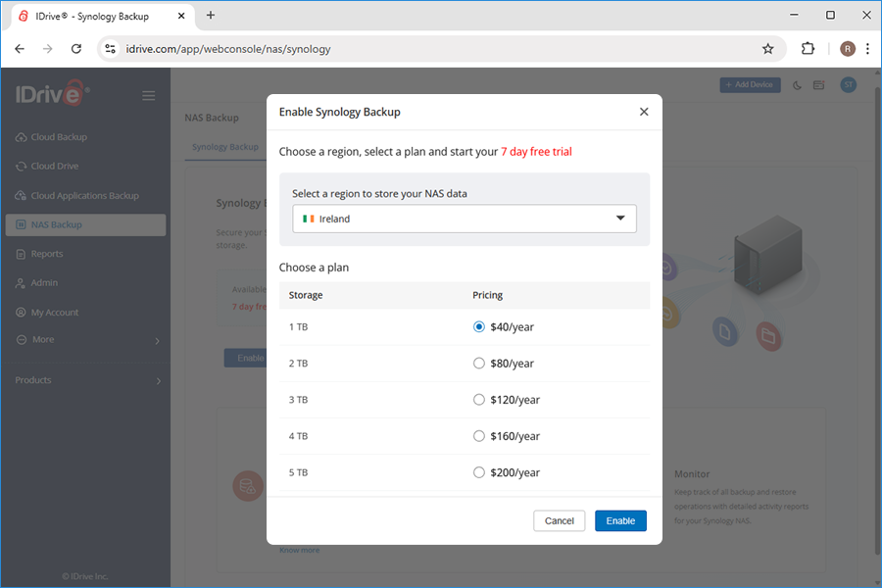Click the 3 TB storage row text

(298, 400)
